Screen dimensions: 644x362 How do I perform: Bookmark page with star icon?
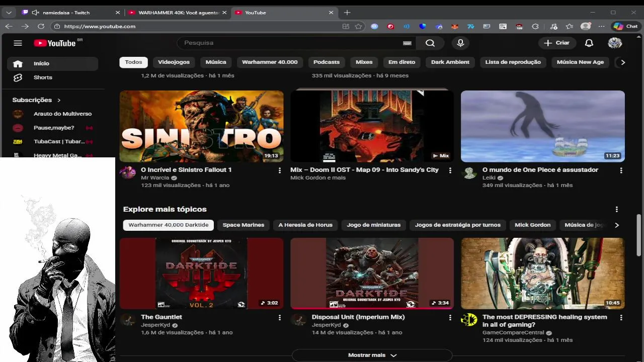pyautogui.click(x=358, y=26)
